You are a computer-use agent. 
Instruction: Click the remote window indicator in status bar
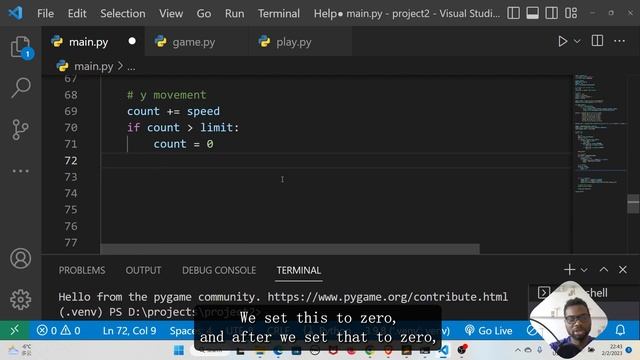14,330
